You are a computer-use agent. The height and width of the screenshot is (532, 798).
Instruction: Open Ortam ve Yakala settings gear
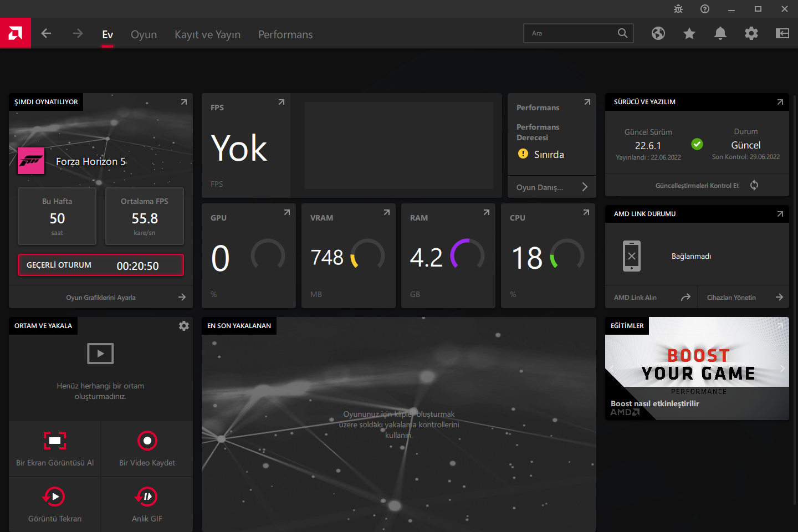(x=184, y=326)
